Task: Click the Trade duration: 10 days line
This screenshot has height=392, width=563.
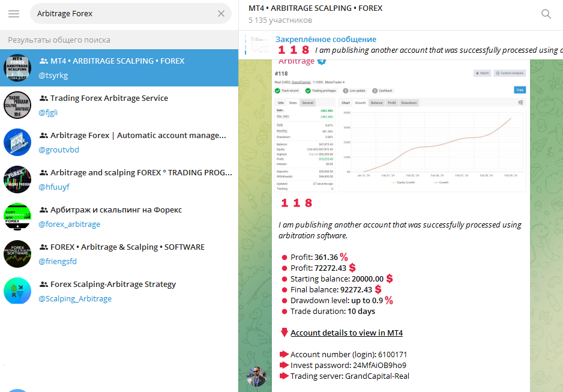Action: pyautogui.click(x=328, y=311)
